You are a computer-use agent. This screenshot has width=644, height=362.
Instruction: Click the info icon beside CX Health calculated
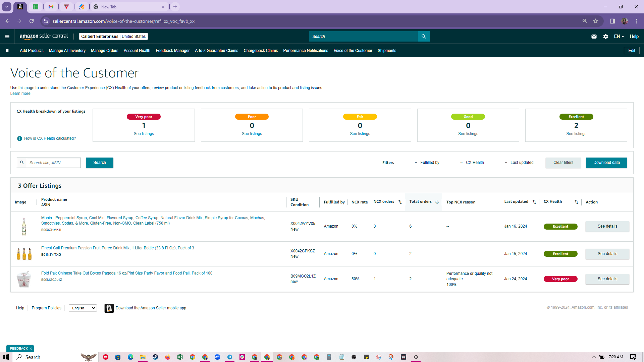tap(19, 138)
